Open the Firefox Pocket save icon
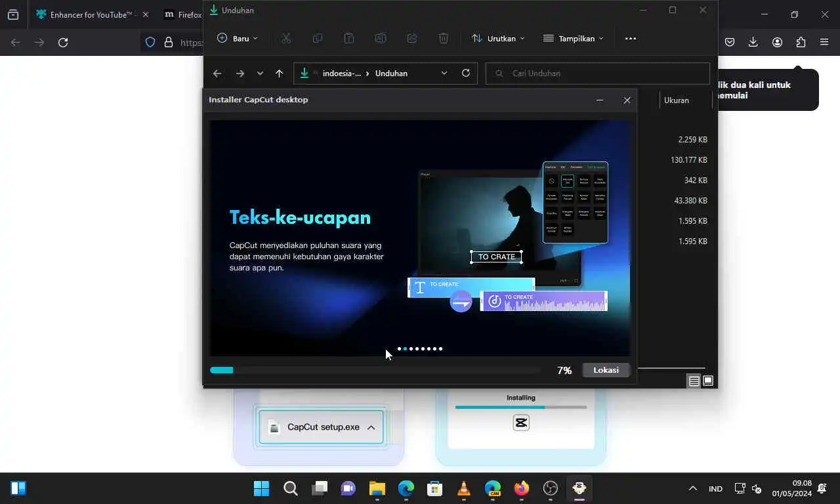 730,43
